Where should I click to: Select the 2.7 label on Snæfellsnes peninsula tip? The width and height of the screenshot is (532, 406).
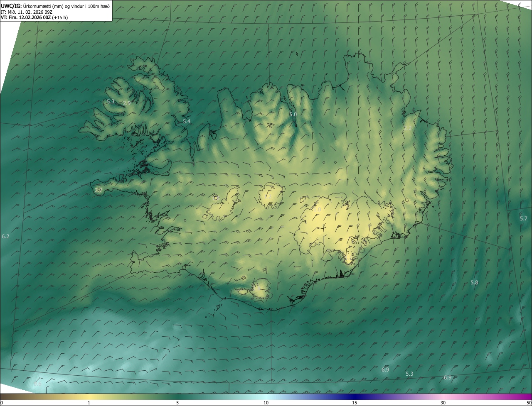(98, 190)
